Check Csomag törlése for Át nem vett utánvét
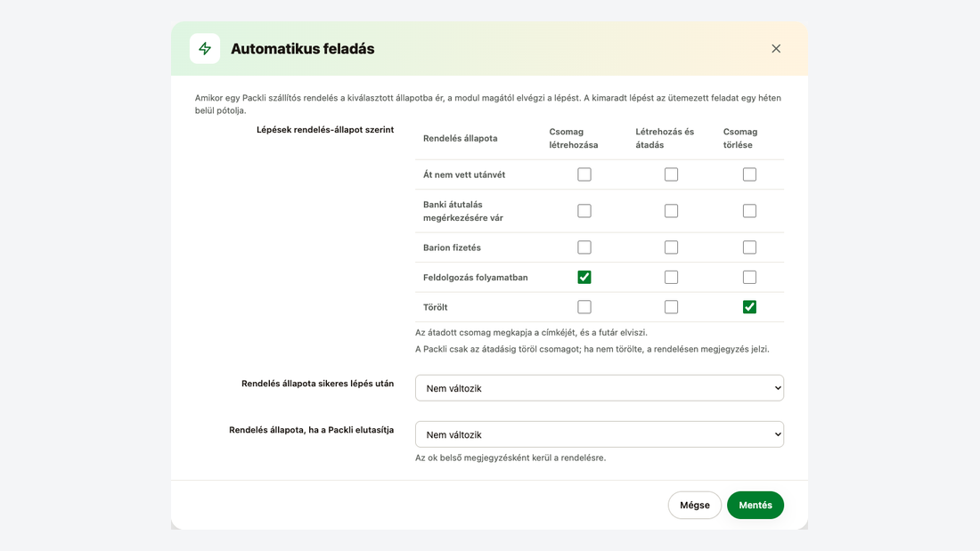The height and width of the screenshot is (551, 980). pyautogui.click(x=749, y=174)
